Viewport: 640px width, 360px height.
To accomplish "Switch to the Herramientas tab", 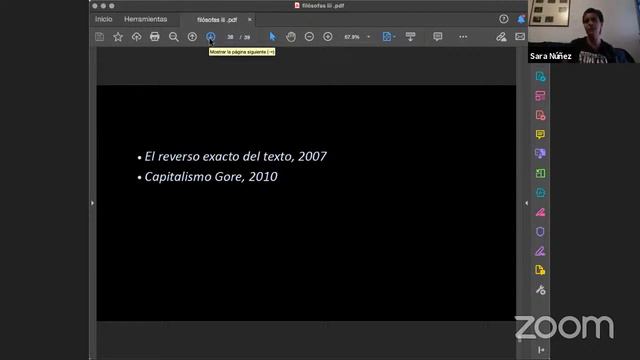I will (146, 19).
